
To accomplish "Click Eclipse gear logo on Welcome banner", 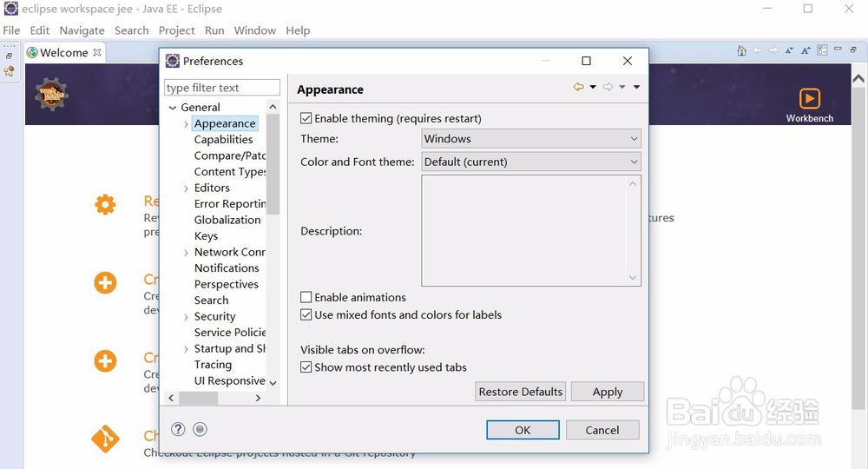I will click(x=51, y=95).
